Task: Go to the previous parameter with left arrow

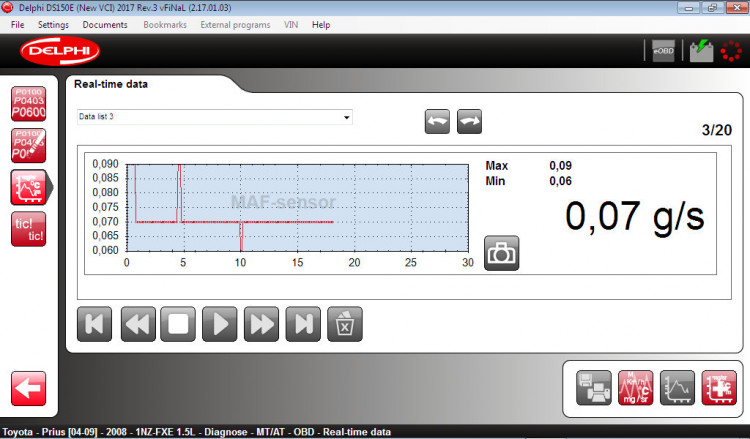Action: pos(438,121)
